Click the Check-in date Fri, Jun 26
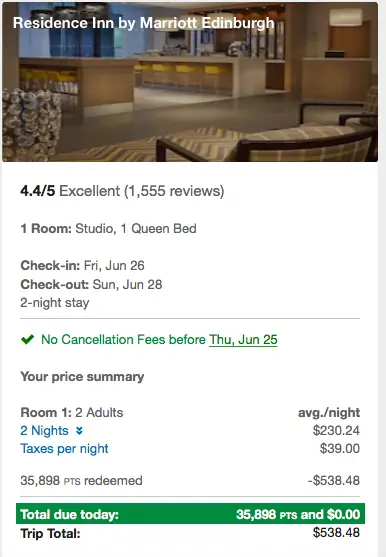The height and width of the screenshot is (557, 386). [114, 266]
